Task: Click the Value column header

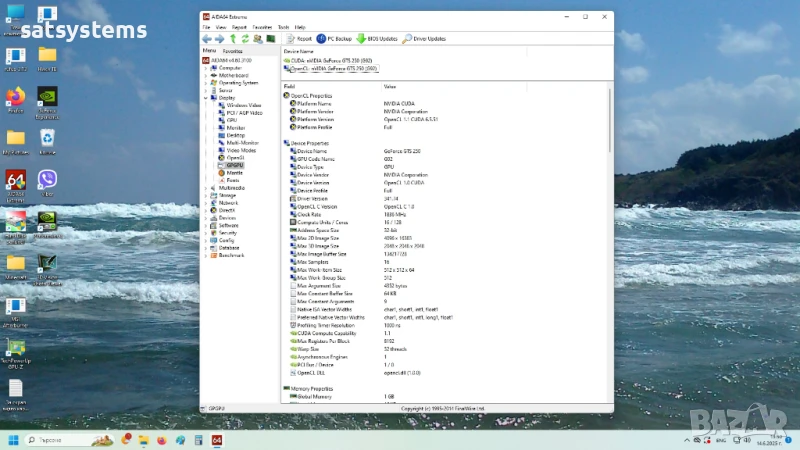Action: (390, 87)
